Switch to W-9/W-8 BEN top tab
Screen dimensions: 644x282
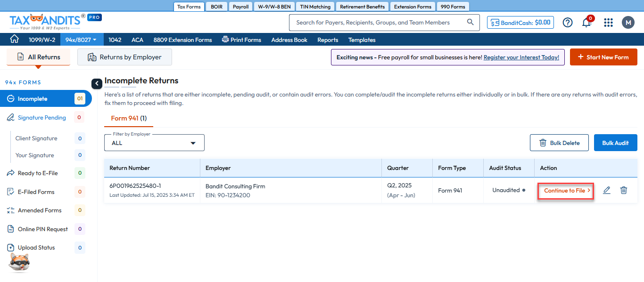point(274,7)
